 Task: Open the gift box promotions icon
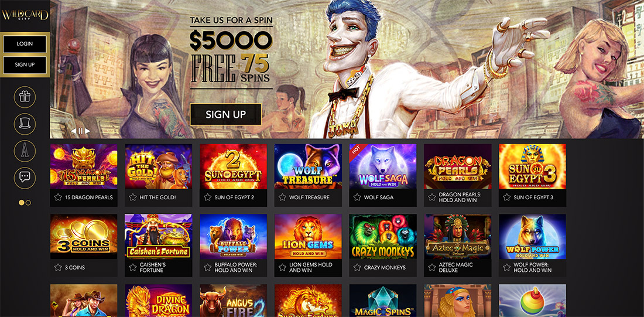25,97
